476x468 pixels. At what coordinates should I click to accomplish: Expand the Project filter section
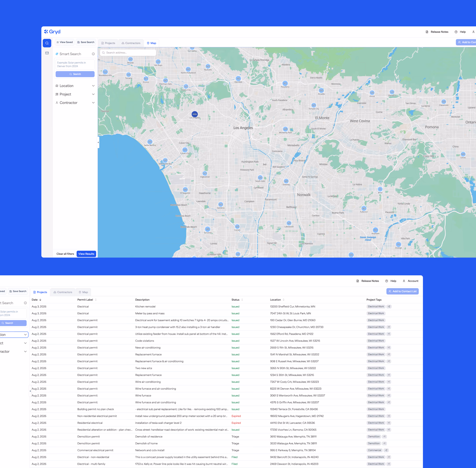pyautogui.click(x=75, y=94)
